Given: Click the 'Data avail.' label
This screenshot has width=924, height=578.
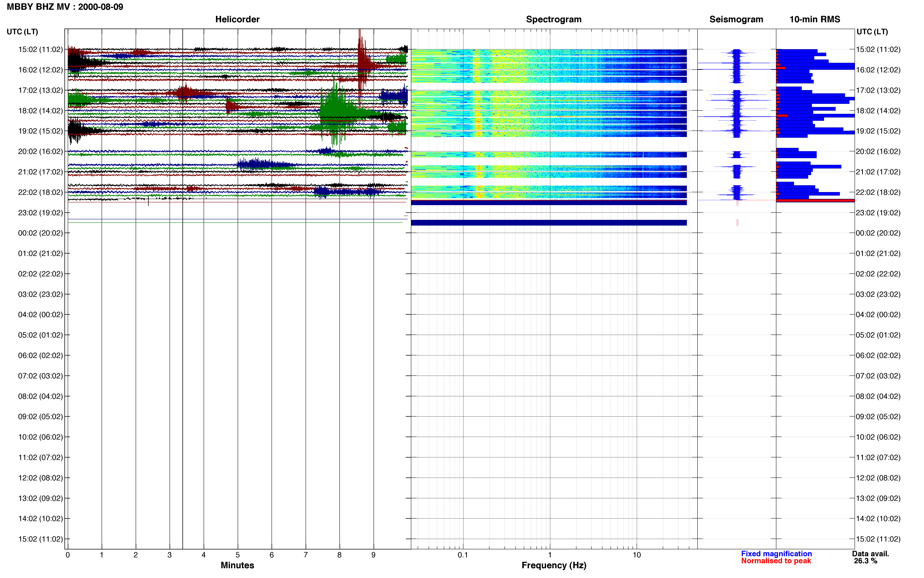Looking at the screenshot, I should (870, 554).
